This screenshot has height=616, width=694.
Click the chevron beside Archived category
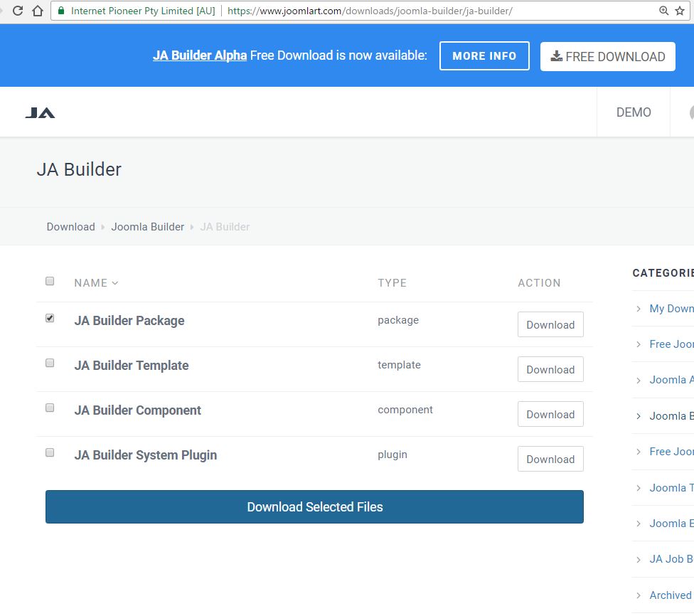point(639,595)
